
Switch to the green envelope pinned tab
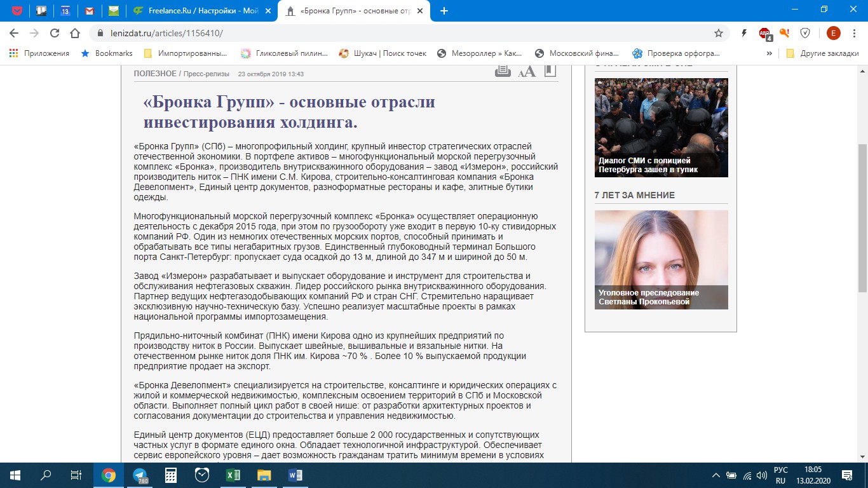pyautogui.click(x=114, y=11)
